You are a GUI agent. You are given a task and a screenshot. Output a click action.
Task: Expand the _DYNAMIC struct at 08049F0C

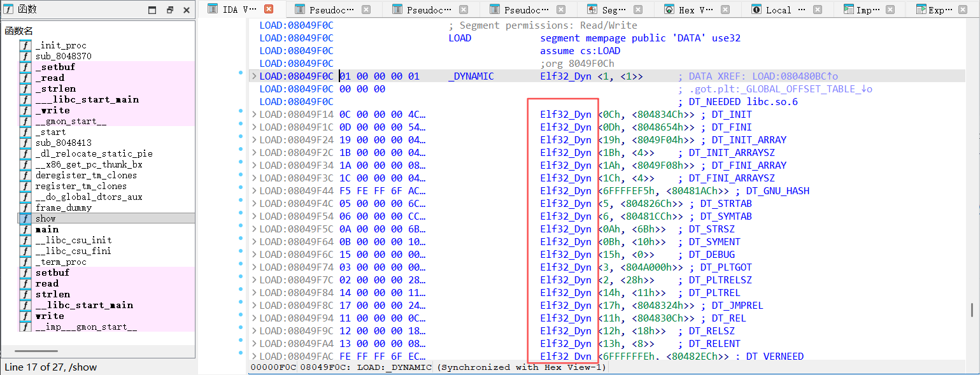255,76
